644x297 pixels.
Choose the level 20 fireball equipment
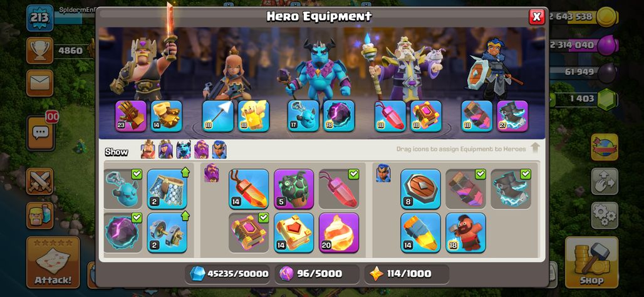[339, 232]
